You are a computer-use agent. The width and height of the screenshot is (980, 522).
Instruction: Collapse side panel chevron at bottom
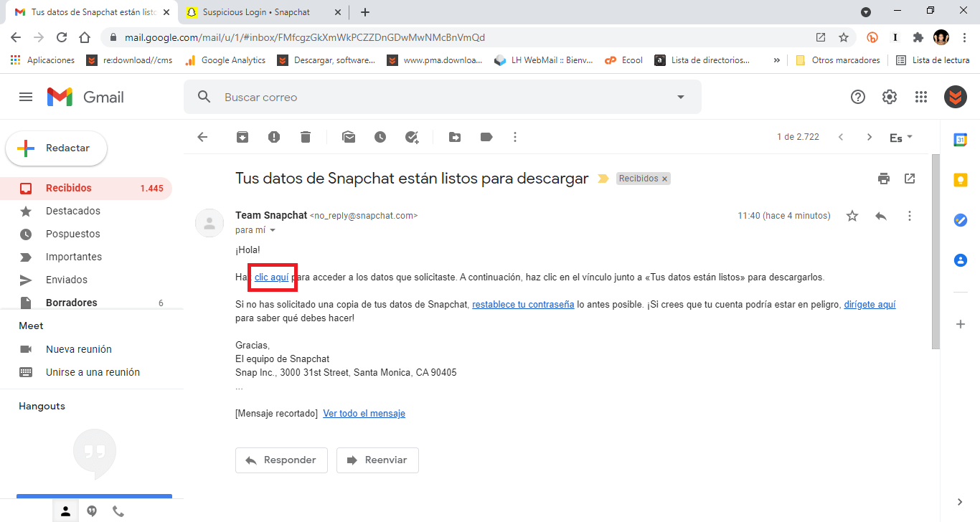960,502
